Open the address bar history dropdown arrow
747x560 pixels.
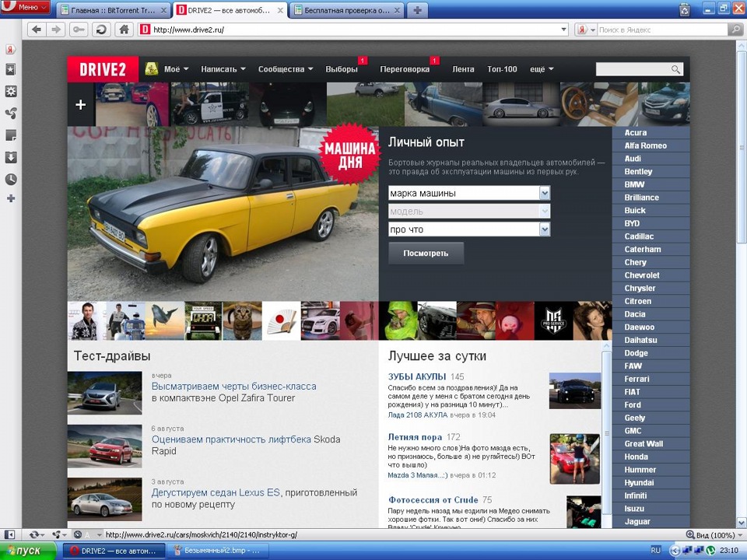pos(563,30)
